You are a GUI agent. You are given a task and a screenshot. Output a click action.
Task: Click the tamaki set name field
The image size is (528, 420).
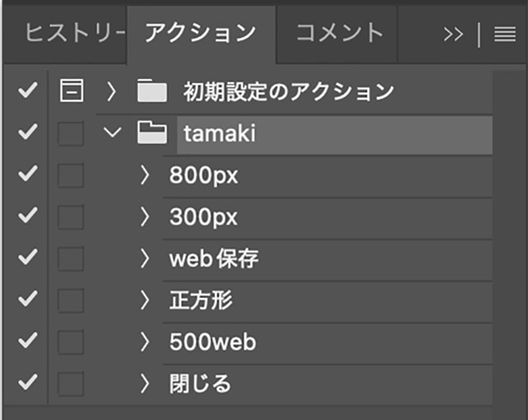coord(334,135)
